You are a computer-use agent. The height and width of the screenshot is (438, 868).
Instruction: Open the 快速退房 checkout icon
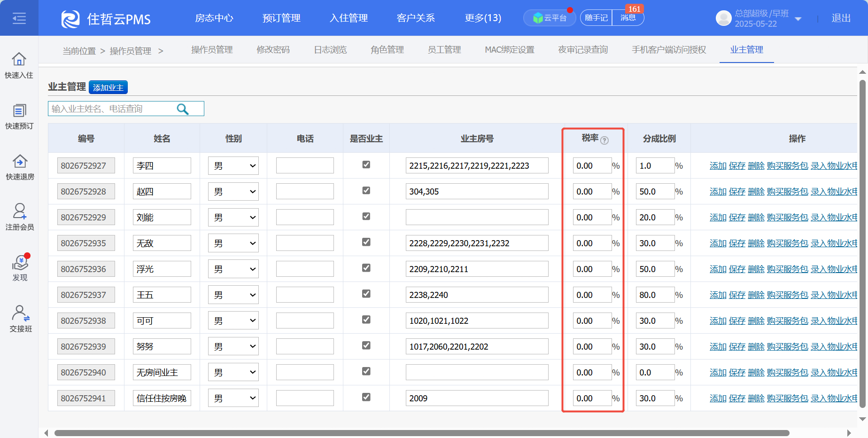tap(20, 161)
